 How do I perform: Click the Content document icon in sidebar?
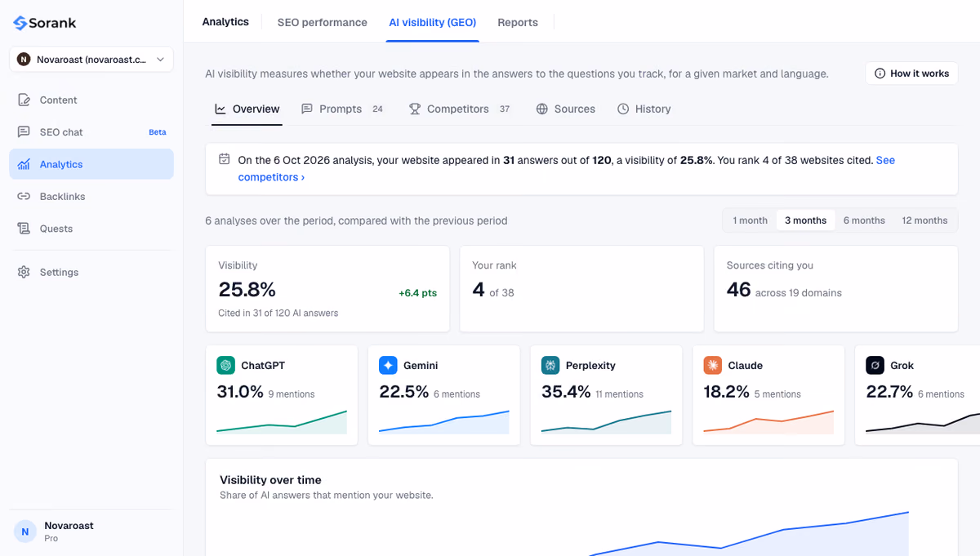point(24,100)
